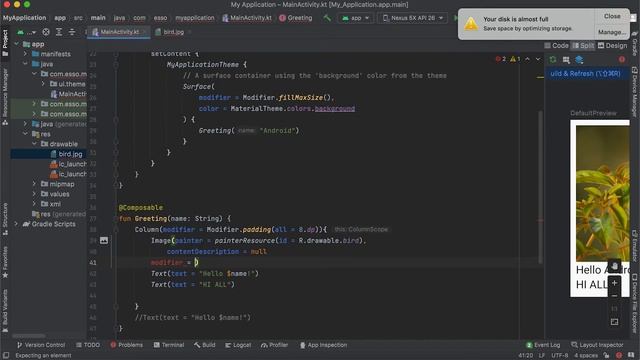Go to previous highlighted error arrow

pyautogui.click(x=527, y=59)
